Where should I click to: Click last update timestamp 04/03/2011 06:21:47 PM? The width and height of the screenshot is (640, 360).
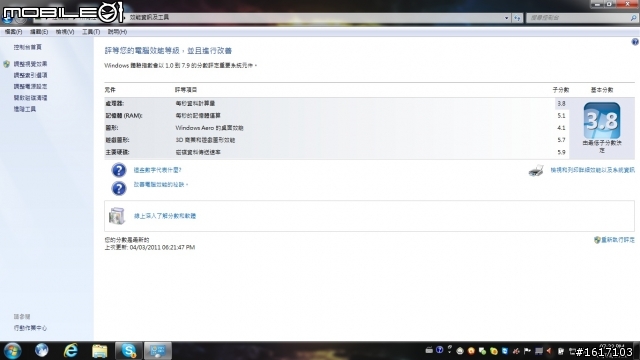click(x=162, y=247)
